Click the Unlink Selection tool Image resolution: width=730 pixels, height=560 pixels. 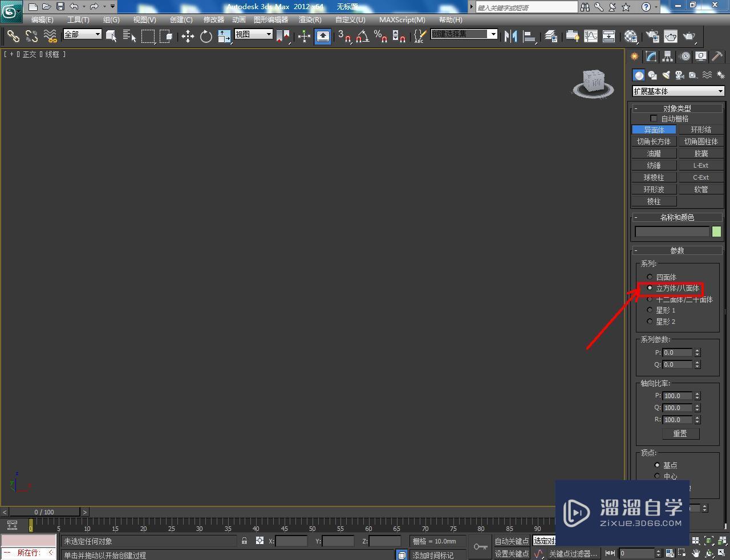(x=31, y=36)
